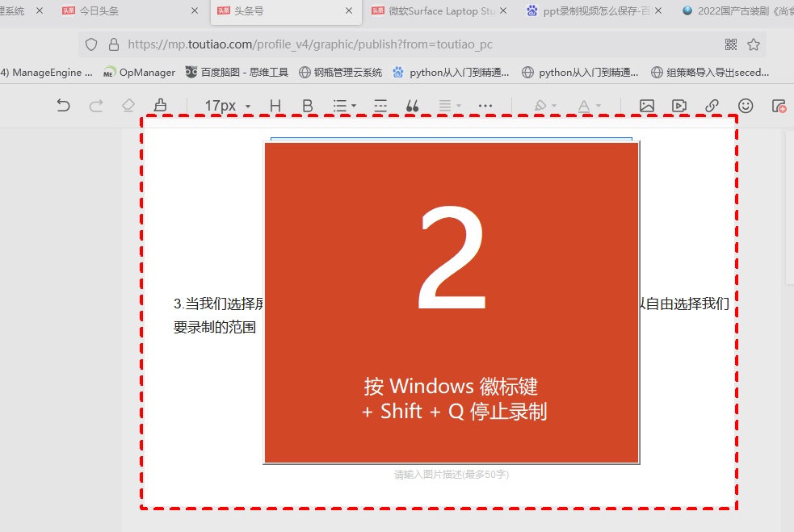794x532 pixels.
Task: Open the 百度脑图 - 思维工具 bookmark
Action: coord(237,73)
